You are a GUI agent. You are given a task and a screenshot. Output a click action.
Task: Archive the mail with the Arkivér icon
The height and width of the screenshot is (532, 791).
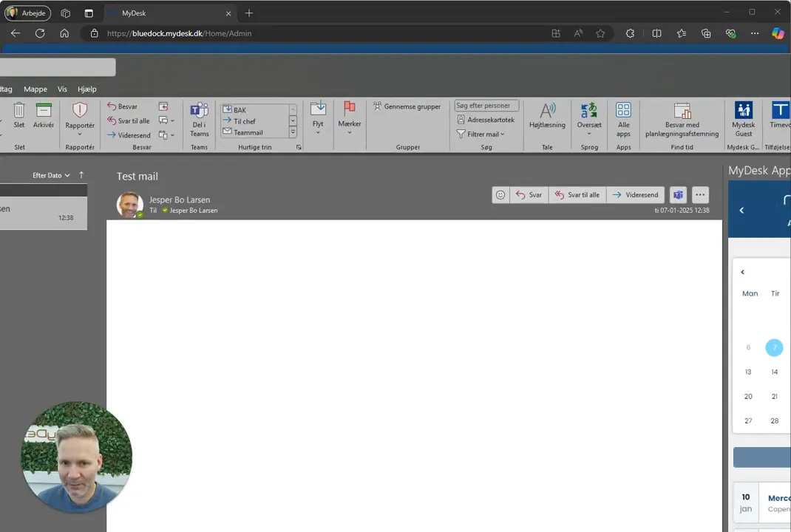click(x=44, y=115)
